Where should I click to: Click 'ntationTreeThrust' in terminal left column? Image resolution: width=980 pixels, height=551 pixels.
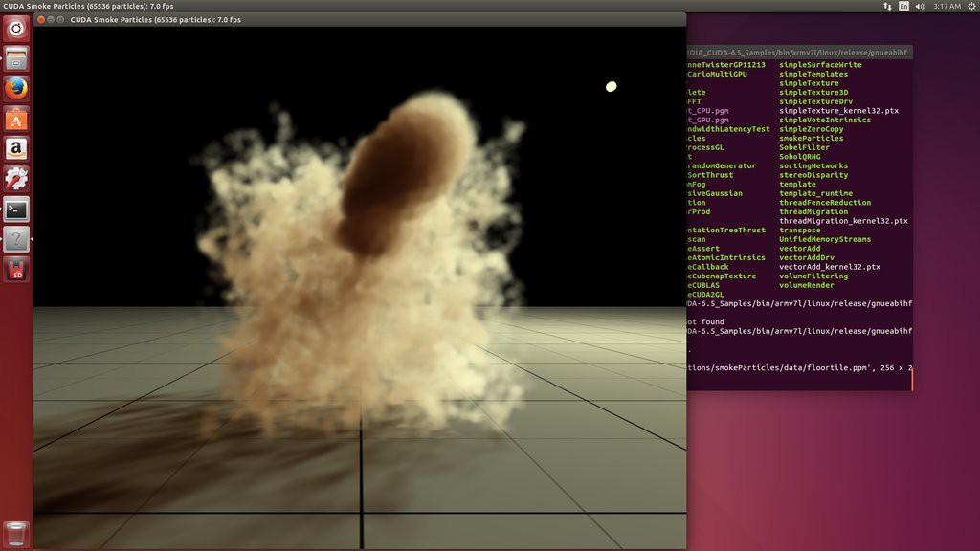(726, 231)
